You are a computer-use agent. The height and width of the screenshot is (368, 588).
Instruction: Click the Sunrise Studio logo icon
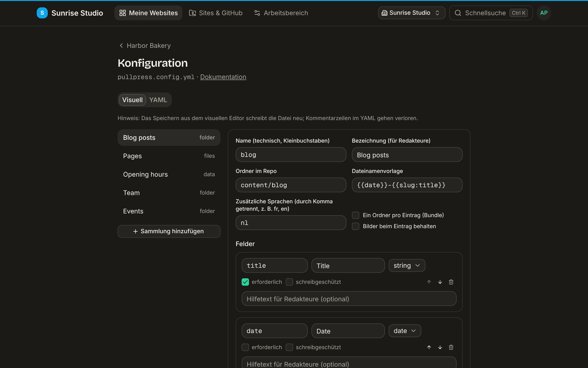coord(42,13)
